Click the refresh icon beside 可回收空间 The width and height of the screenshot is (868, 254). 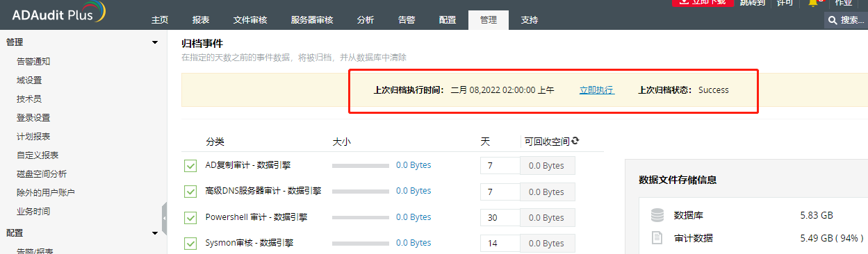[575, 141]
